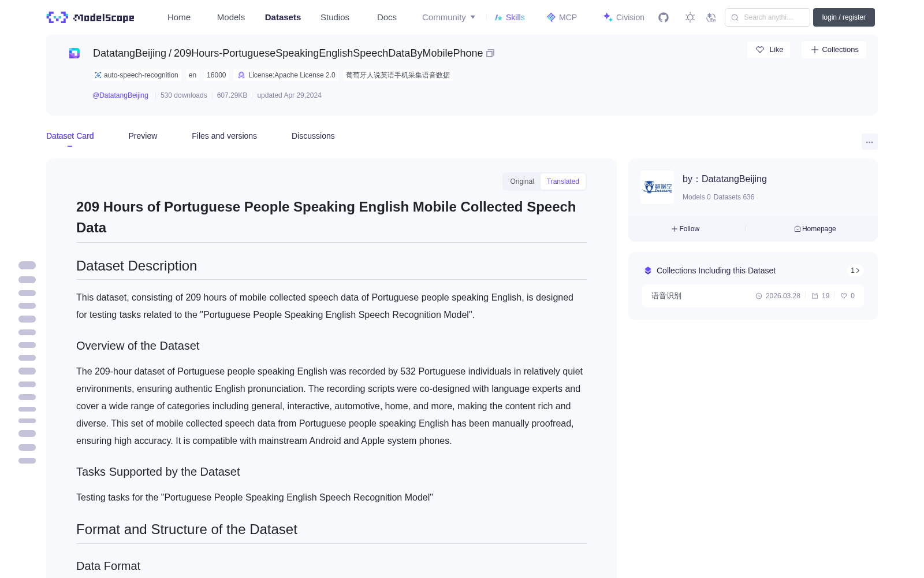Image resolution: width=924 pixels, height=578 pixels.
Task: Open the GitHub icon link
Action: (x=664, y=17)
